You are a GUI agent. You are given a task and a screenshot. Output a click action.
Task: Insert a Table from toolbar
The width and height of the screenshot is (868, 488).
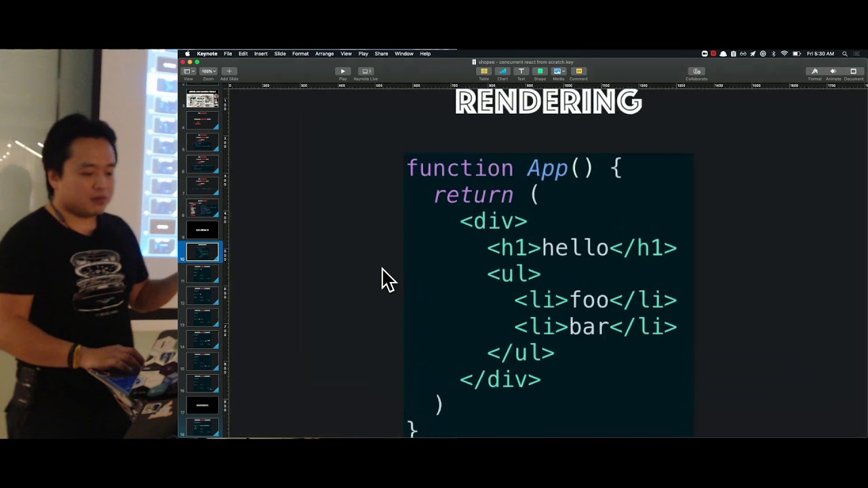coord(484,71)
